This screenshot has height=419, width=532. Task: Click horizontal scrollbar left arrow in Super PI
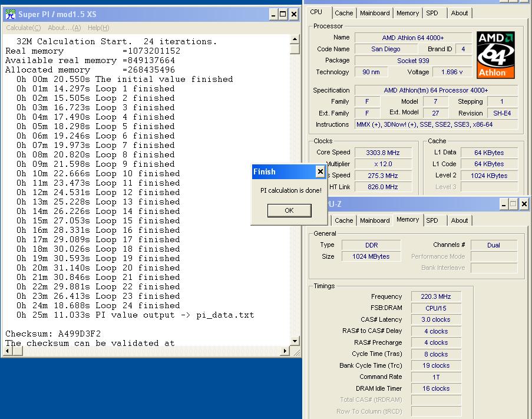[x=7, y=351]
